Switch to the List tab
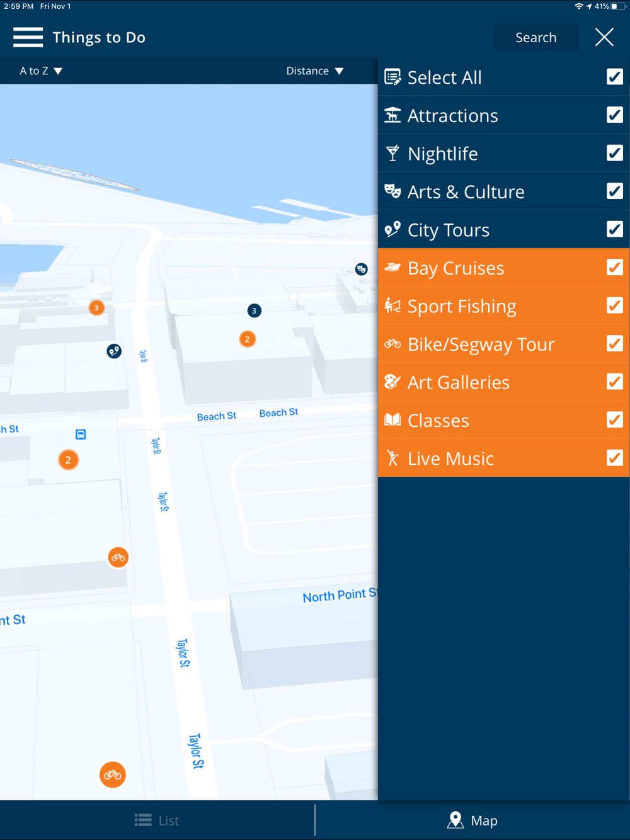 click(157, 820)
